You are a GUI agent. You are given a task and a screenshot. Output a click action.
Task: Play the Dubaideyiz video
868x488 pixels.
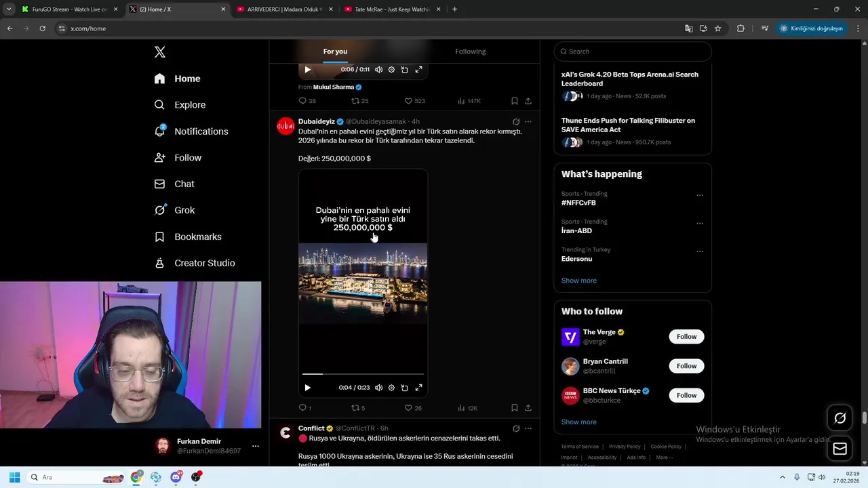307,388
